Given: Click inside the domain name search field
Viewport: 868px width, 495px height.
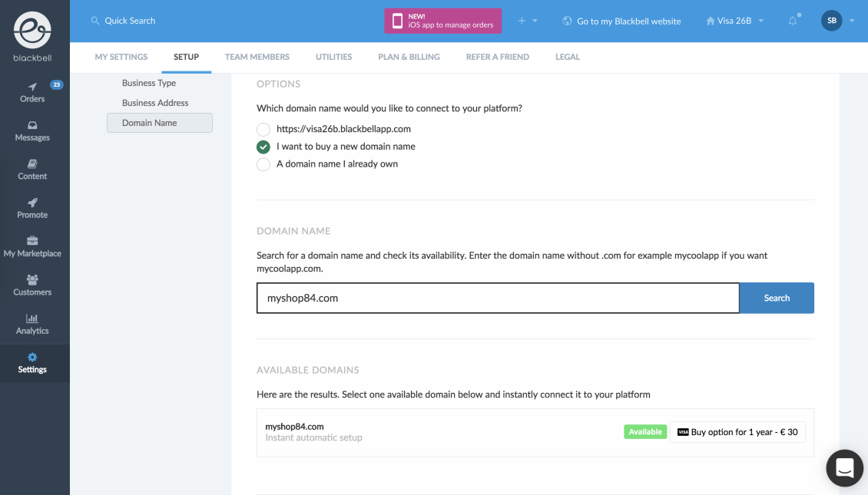Looking at the screenshot, I should point(498,298).
